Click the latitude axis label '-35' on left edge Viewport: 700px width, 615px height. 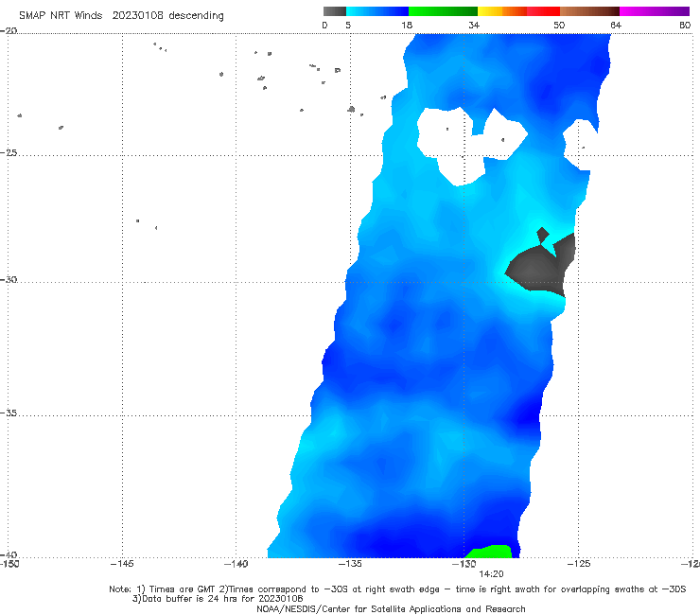9,413
